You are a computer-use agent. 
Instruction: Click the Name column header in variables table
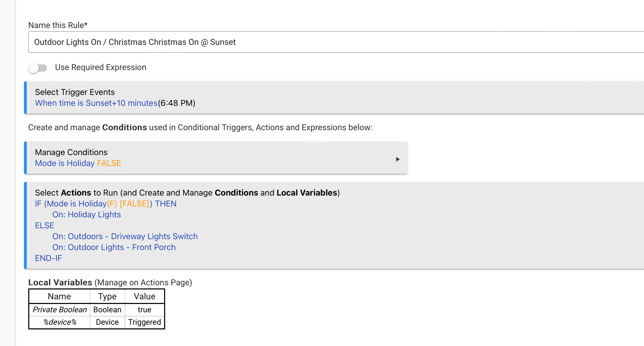click(59, 296)
